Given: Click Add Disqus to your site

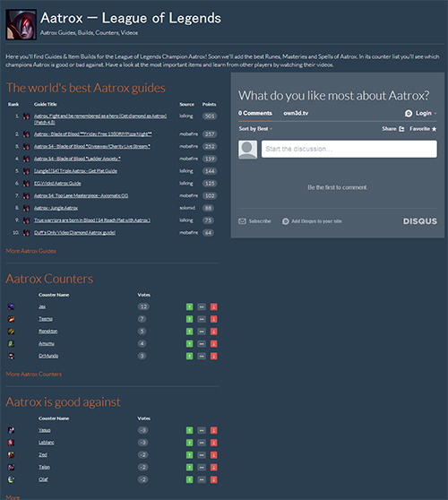Looking at the screenshot, I should [312, 221].
